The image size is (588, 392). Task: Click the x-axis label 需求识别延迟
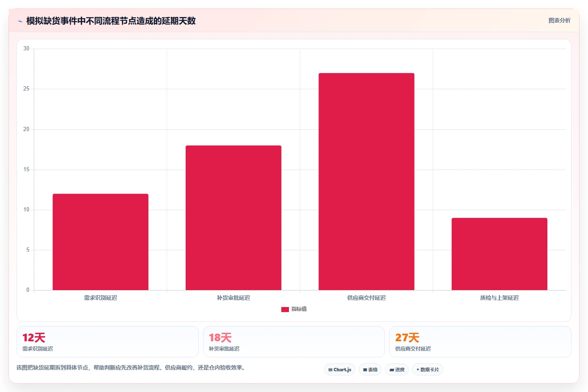[x=100, y=298]
